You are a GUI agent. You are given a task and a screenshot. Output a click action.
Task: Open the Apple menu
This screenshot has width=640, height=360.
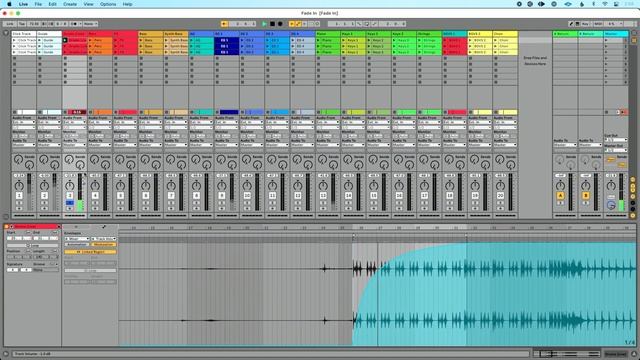click(9, 4)
